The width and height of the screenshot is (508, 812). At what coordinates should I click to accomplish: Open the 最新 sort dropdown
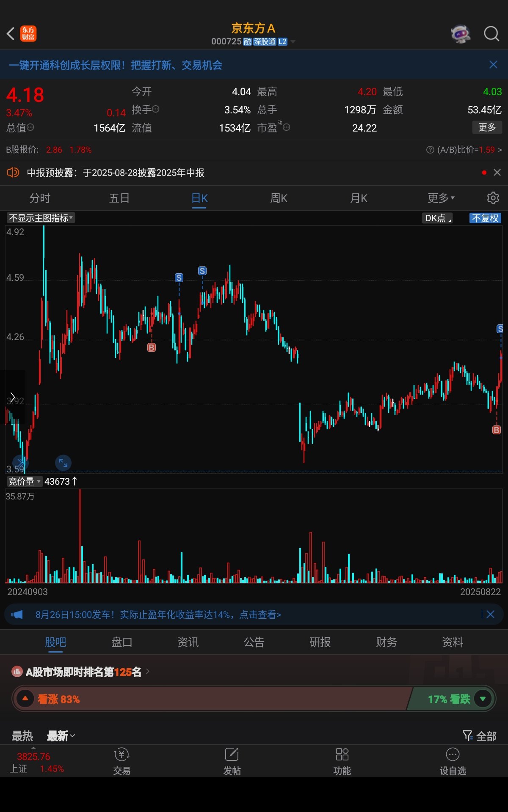tap(61, 736)
